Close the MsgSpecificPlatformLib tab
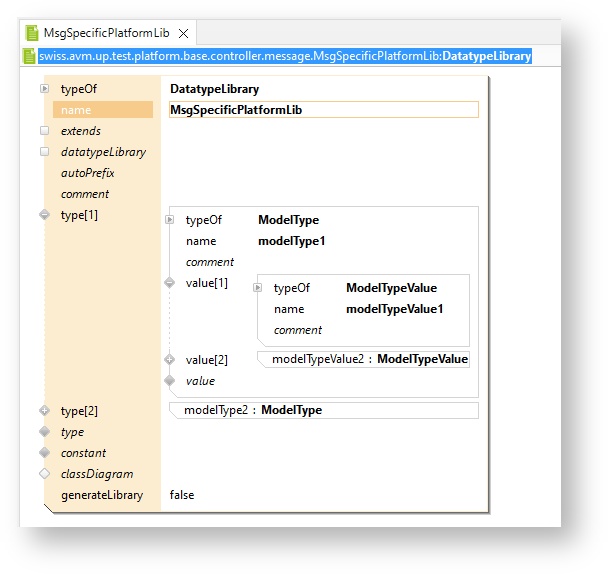The width and height of the screenshot is (609, 575). [183, 33]
